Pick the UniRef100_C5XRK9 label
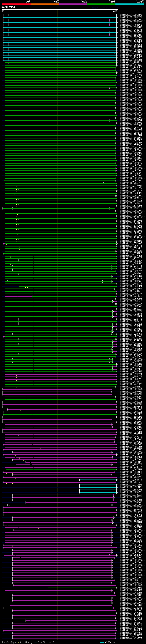The width and height of the screenshot is (146, 644). tap(131, 53)
